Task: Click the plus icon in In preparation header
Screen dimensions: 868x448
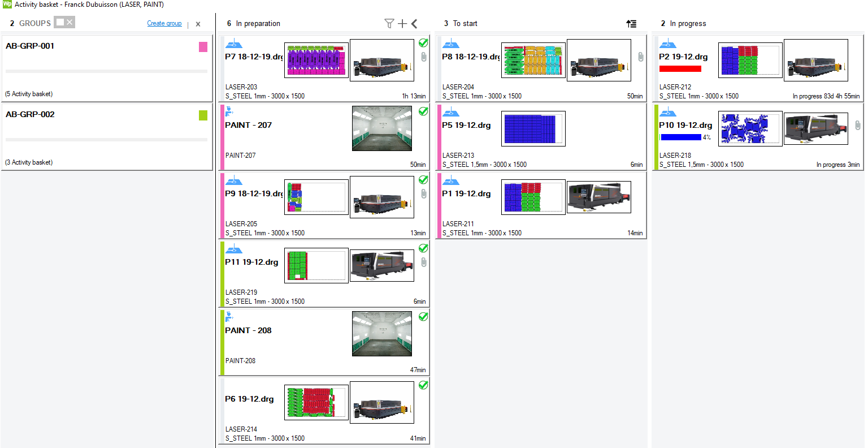Action: (x=402, y=23)
